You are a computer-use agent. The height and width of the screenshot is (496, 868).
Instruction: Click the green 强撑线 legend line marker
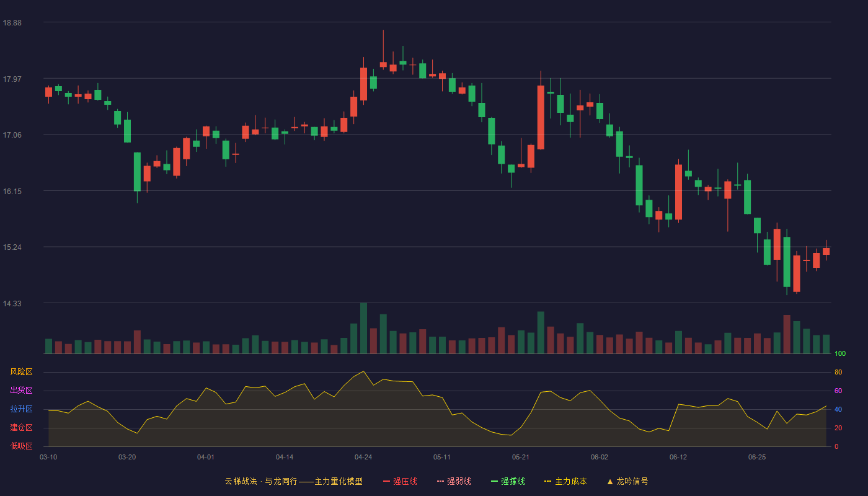(x=494, y=481)
